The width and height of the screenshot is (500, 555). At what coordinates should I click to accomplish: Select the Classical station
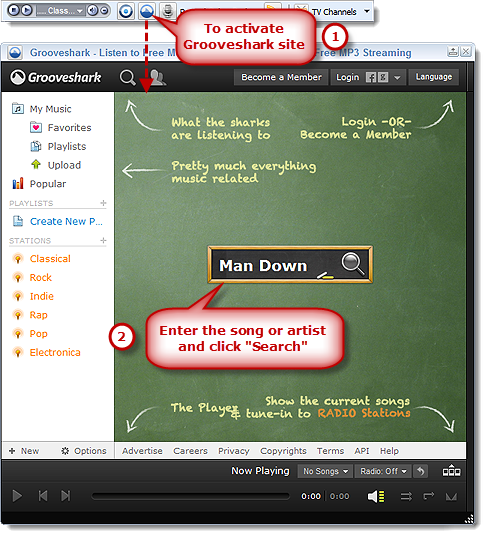tap(50, 259)
